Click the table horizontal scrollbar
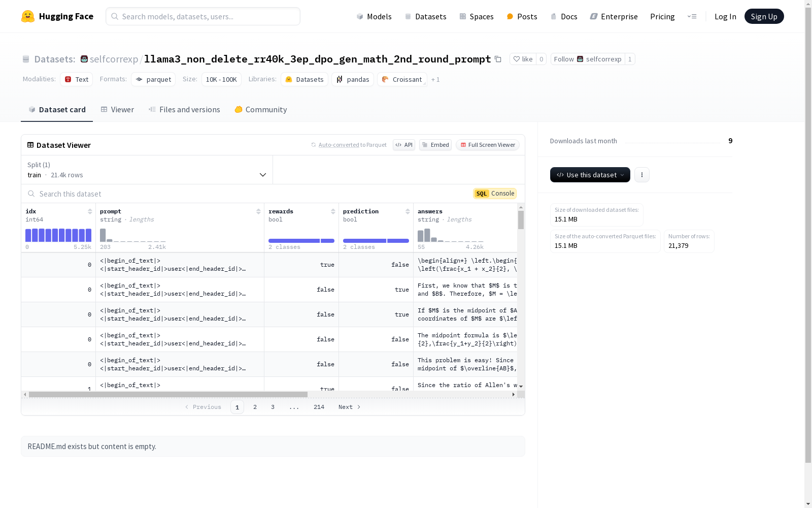Screen dimensions: 812x508 pos(168,394)
